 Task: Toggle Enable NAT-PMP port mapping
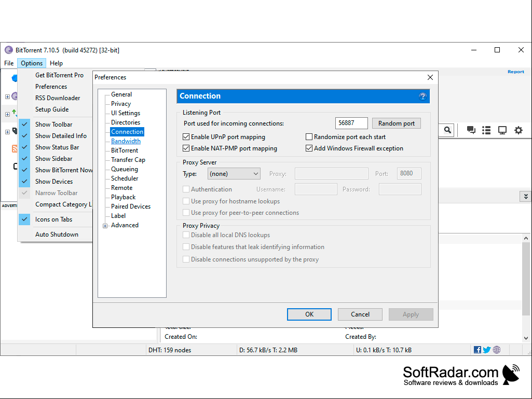pos(186,148)
